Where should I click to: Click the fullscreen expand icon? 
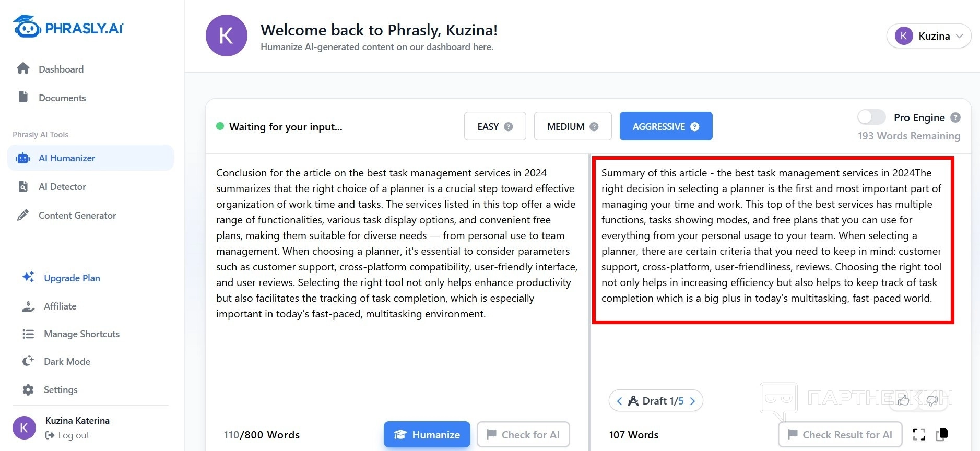(x=919, y=434)
